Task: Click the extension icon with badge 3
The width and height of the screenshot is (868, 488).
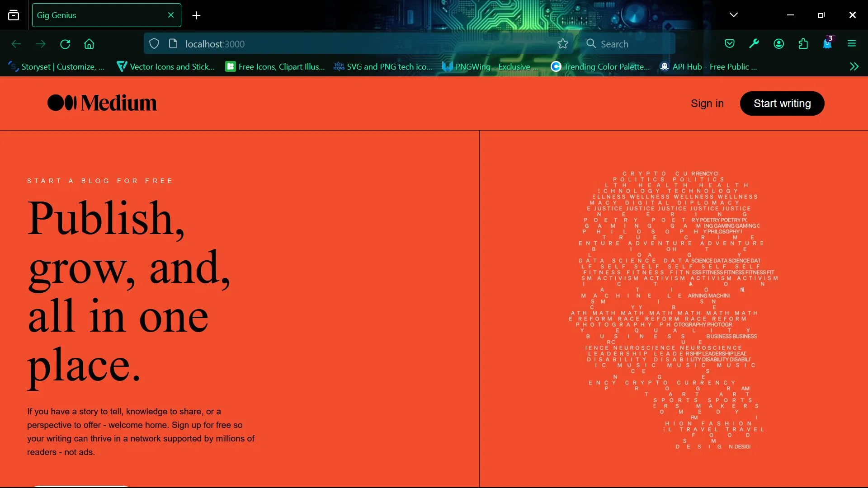Action: [x=827, y=44]
